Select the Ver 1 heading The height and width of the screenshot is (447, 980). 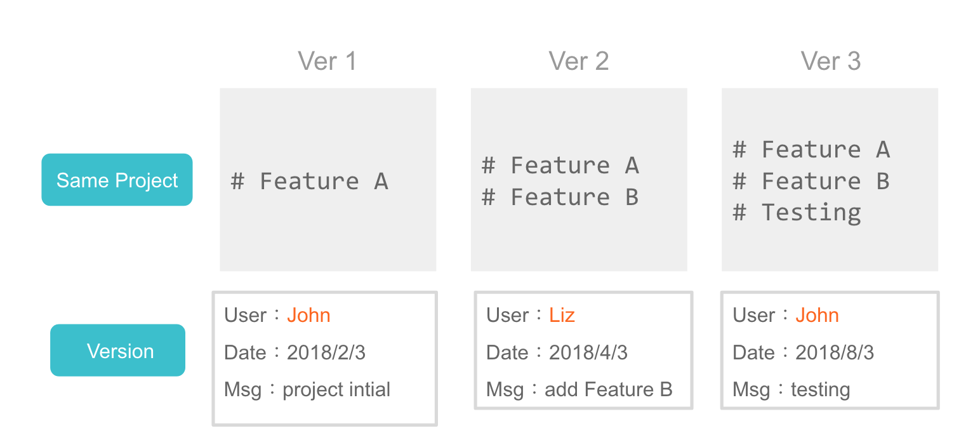point(327,62)
